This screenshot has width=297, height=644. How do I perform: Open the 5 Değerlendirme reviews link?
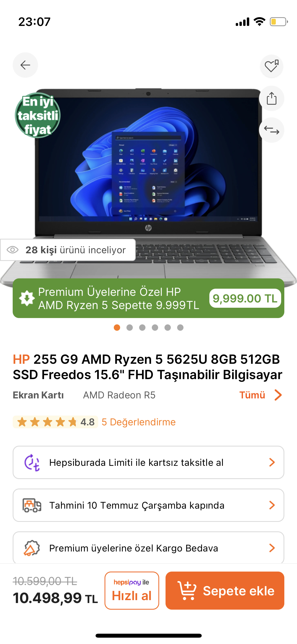(139, 422)
